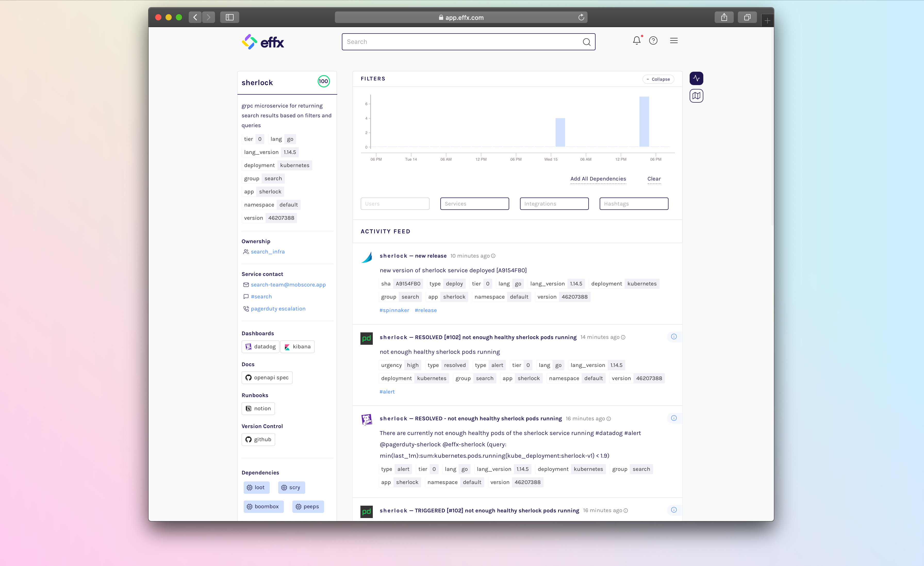
Task: Click the tall chart bar near 06 PM
Action: point(644,121)
